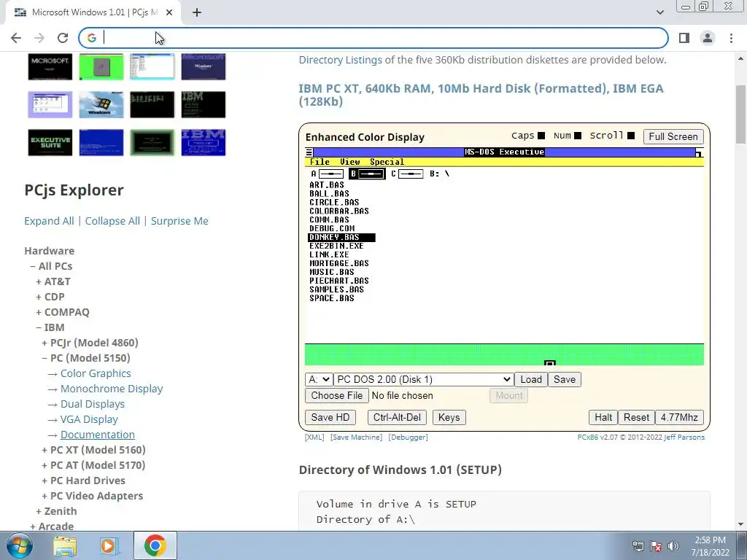Click Expand All in PCjs Explorer
The height and width of the screenshot is (560, 747).
[x=49, y=221]
